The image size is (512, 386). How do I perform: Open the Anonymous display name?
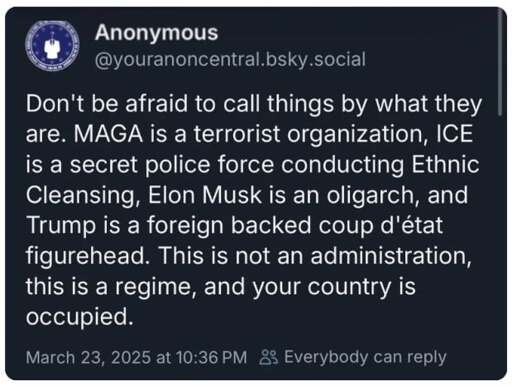[156, 33]
